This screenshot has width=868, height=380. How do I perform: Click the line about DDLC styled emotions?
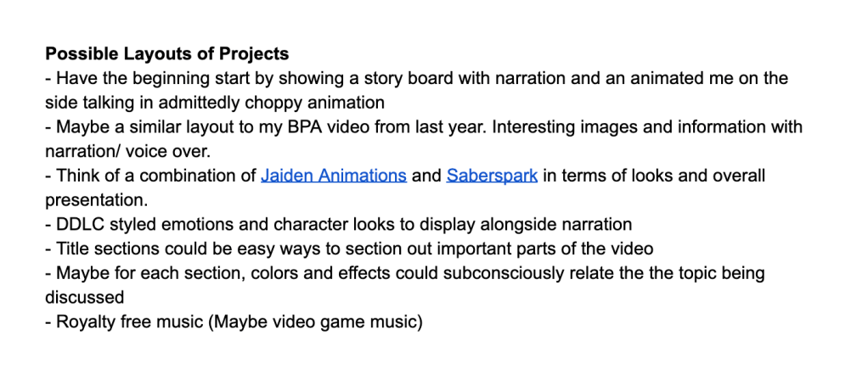coord(338,226)
